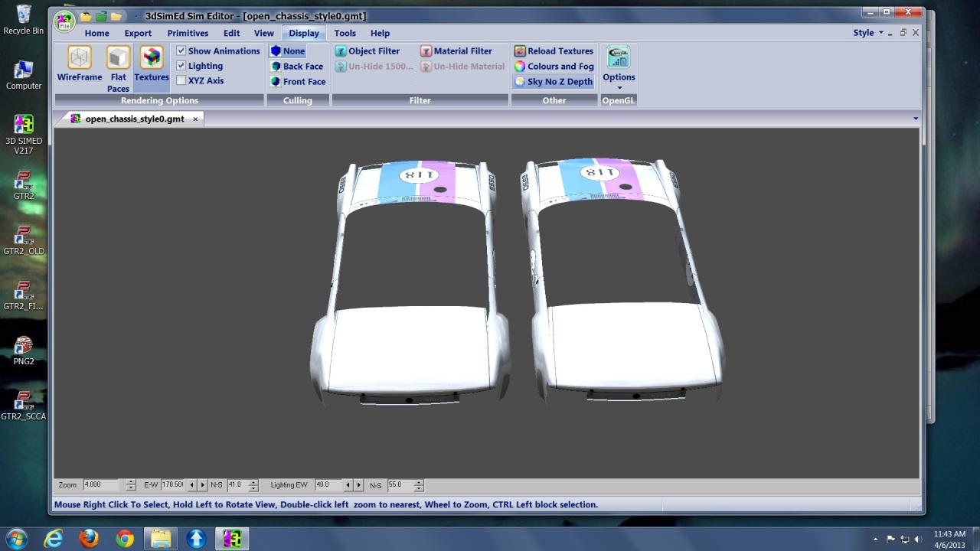The image size is (980, 551).
Task: Select WireFrame rendering mode
Action: pyautogui.click(x=79, y=64)
